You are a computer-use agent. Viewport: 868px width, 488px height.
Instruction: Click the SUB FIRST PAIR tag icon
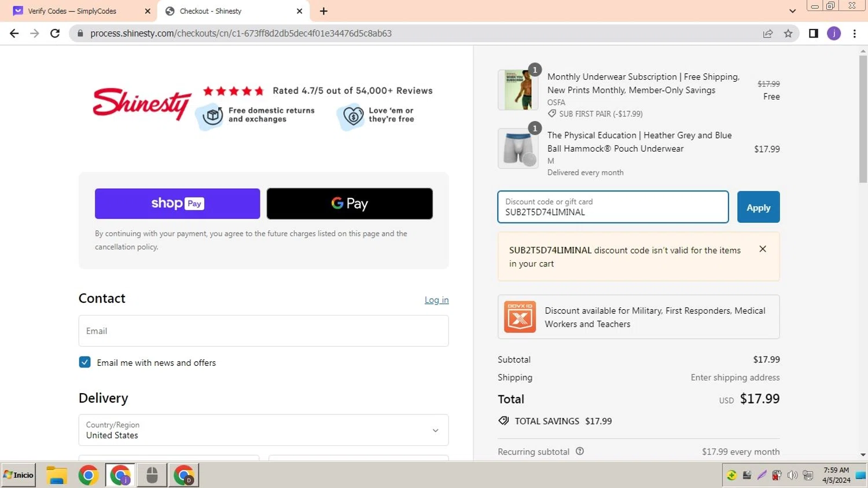point(552,114)
